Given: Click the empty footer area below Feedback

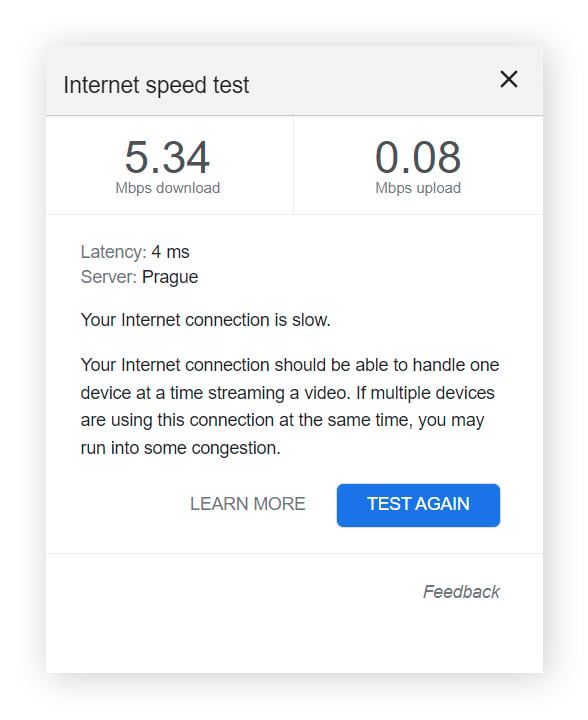Looking at the screenshot, I should [x=294, y=641].
